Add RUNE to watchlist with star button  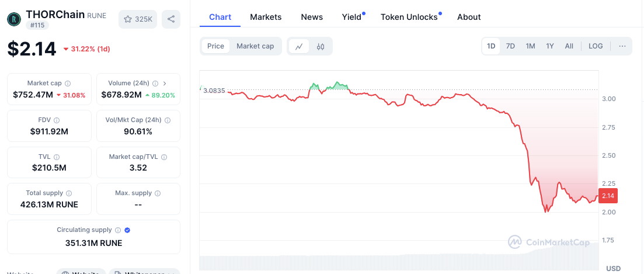tap(138, 19)
